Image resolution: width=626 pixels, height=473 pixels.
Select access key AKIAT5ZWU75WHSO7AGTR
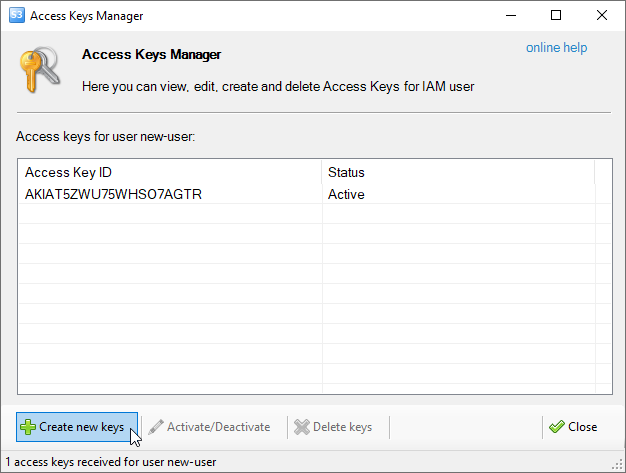(113, 194)
